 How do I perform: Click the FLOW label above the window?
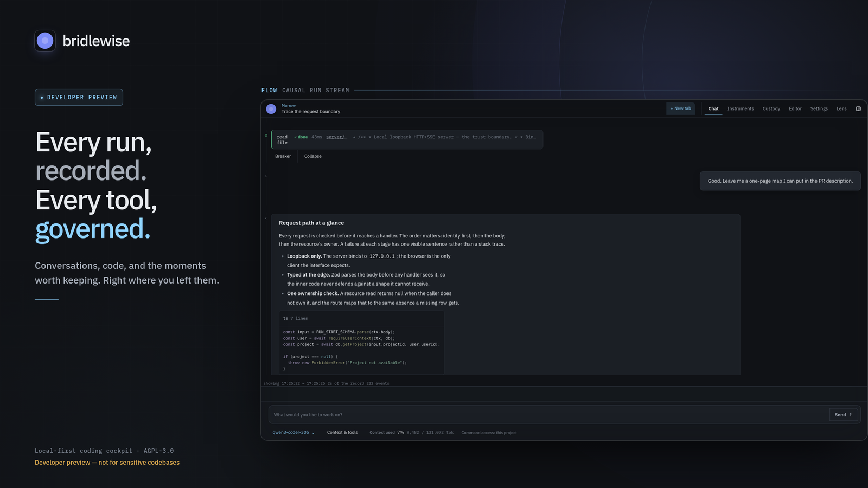click(x=269, y=91)
